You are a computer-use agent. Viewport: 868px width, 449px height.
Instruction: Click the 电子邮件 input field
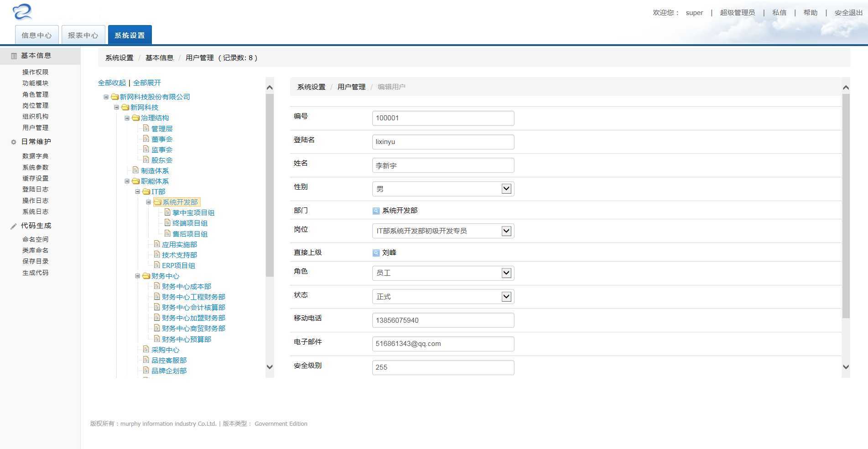coord(443,344)
